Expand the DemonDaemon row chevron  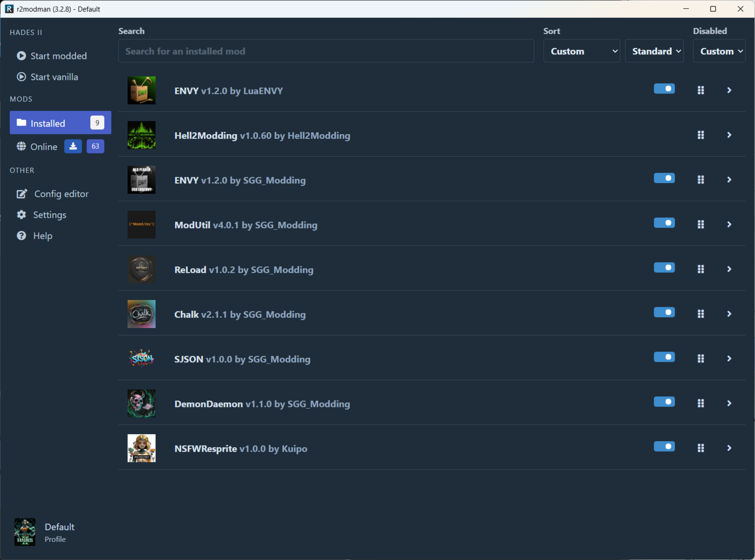(729, 403)
